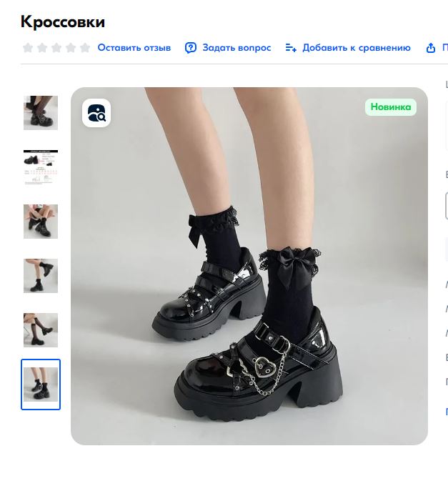Image resolution: width=448 pixels, height=486 pixels.
Task: Click the add-to-comparison list icon
Action: click(291, 48)
